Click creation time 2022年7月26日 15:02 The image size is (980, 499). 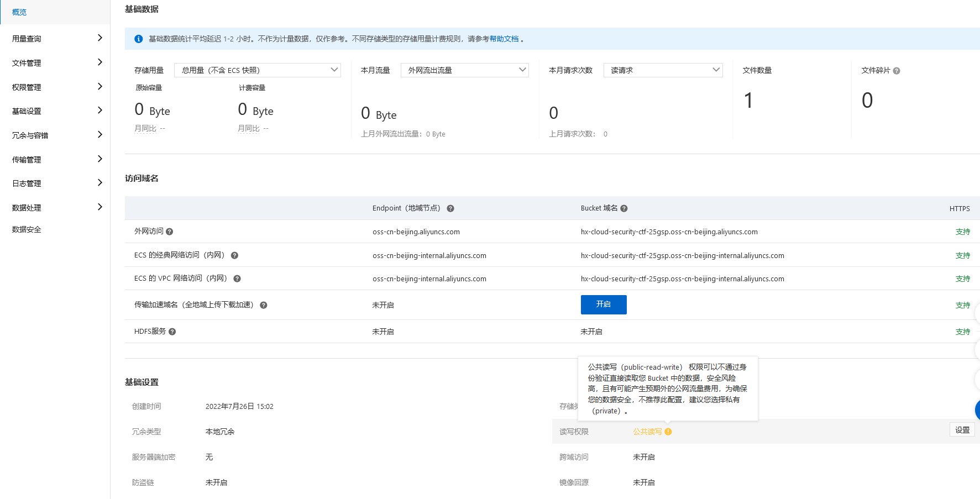(x=239, y=406)
